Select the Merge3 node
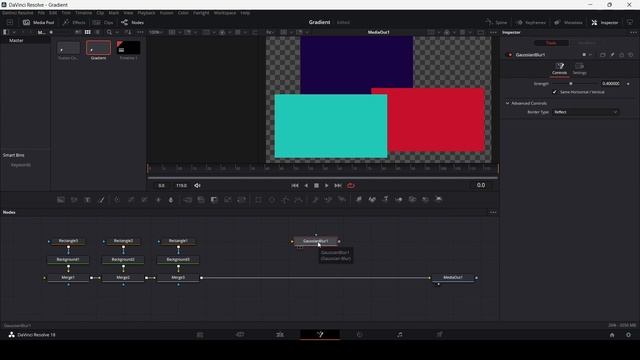The height and width of the screenshot is (360, 640). pyautogui.click(x=178, y=278)
